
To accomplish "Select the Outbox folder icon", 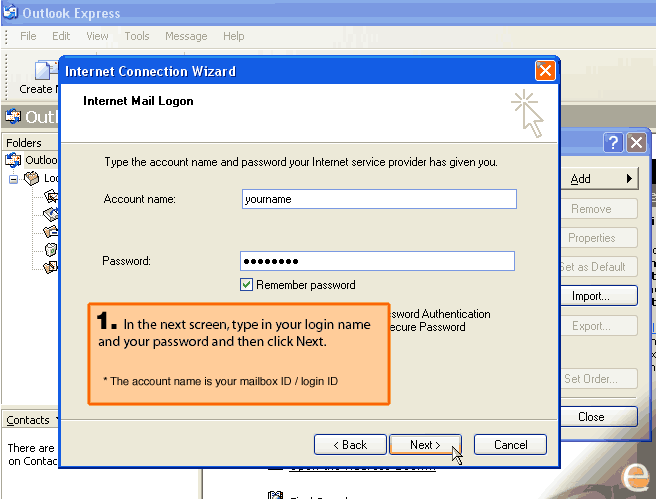I will pos(51,214).
